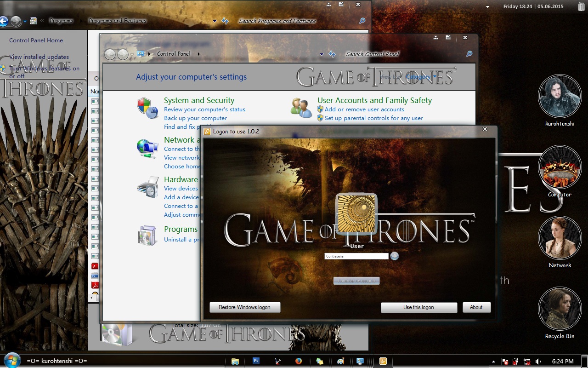Open Hardware and Sound printer icon
588x368 pixels.
click(x=147, y=187)
